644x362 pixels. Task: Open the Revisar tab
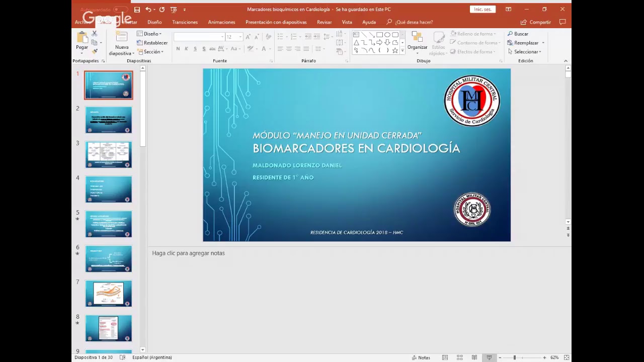point(324,22)
